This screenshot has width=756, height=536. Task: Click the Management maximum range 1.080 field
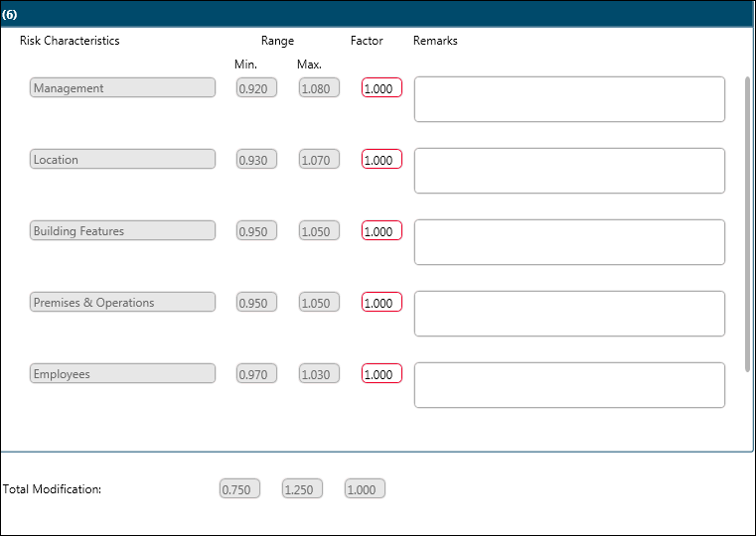pyautogui.click(x=319, y=88)
